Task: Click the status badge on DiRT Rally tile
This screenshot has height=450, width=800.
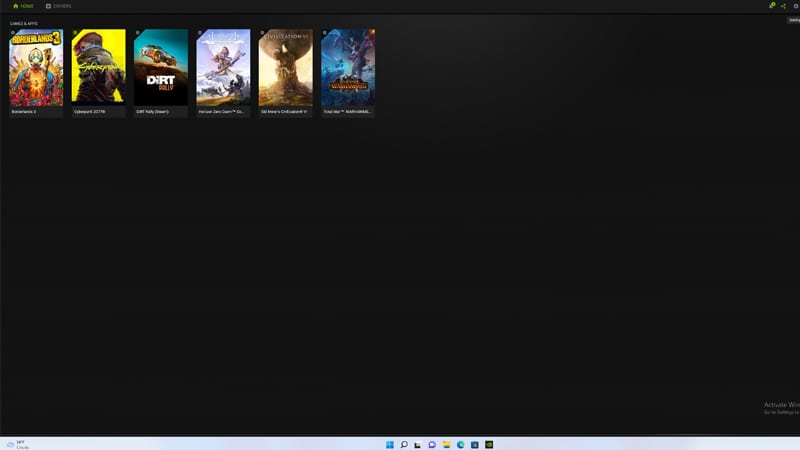Action: 138,33
